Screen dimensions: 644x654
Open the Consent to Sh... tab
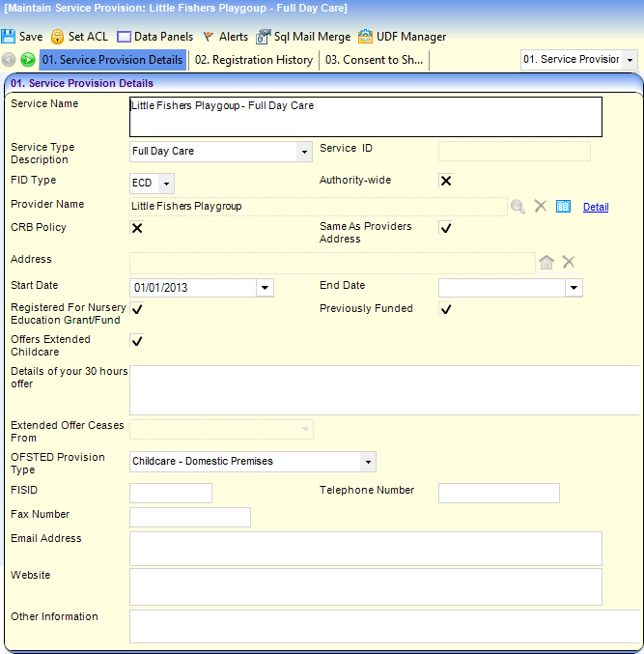tap(374, 60)
